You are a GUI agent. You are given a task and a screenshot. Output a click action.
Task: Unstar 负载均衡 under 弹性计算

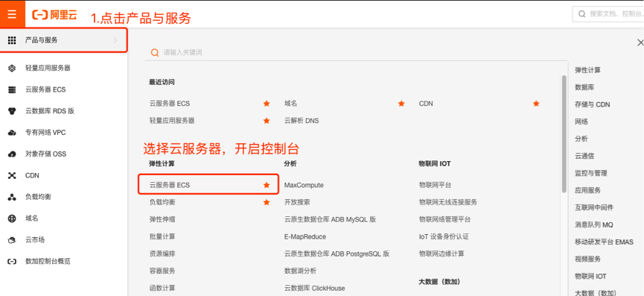click(x=267, y=202)
